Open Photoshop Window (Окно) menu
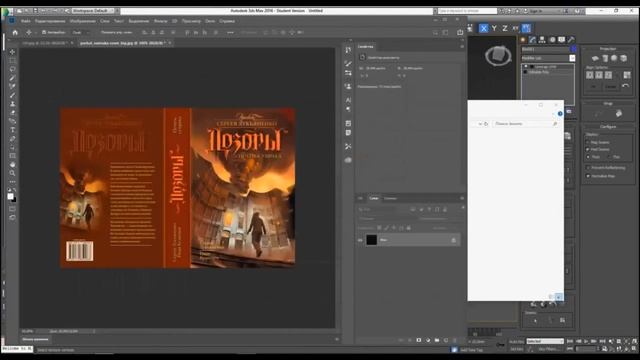 click(210, 21)
